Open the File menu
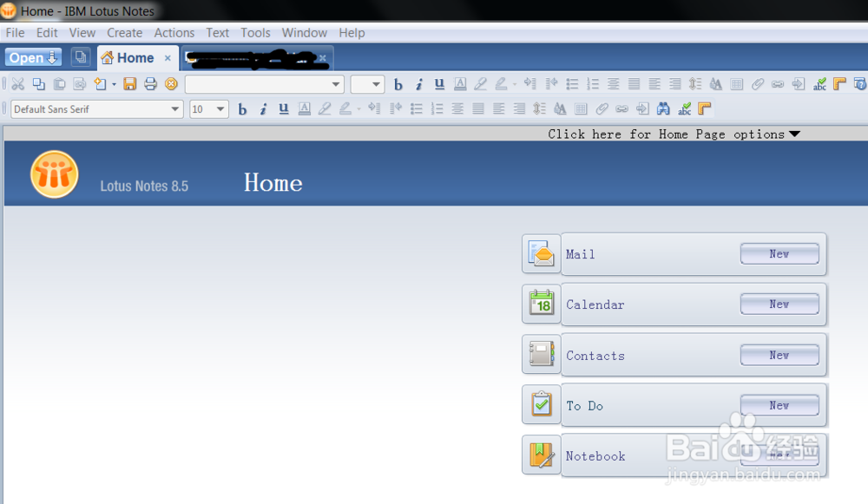 click(15, 33)
